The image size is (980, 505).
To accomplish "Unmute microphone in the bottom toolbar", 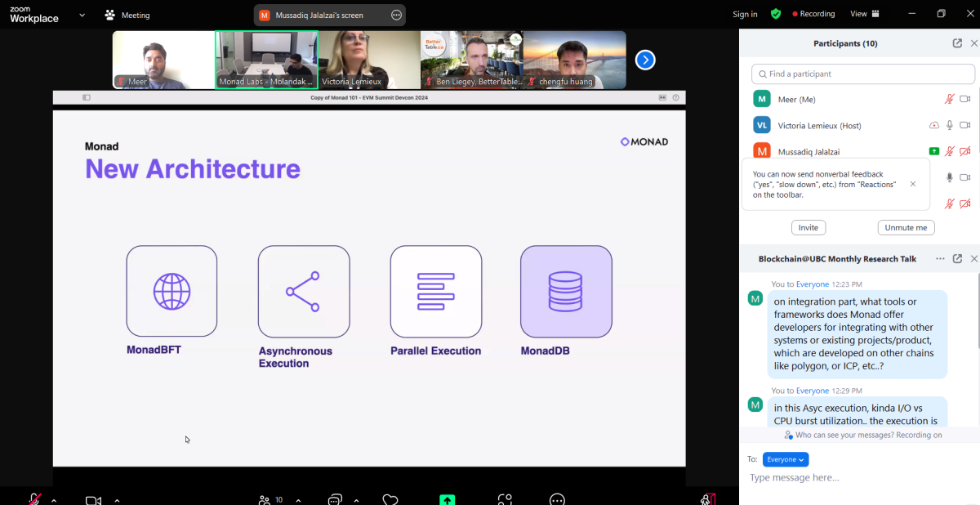I will pyautogui.click(x=34, y=499).
